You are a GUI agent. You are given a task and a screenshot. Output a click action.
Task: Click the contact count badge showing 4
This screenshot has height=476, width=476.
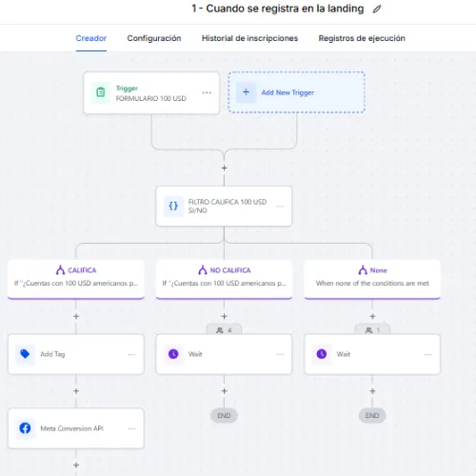point(224,329)
